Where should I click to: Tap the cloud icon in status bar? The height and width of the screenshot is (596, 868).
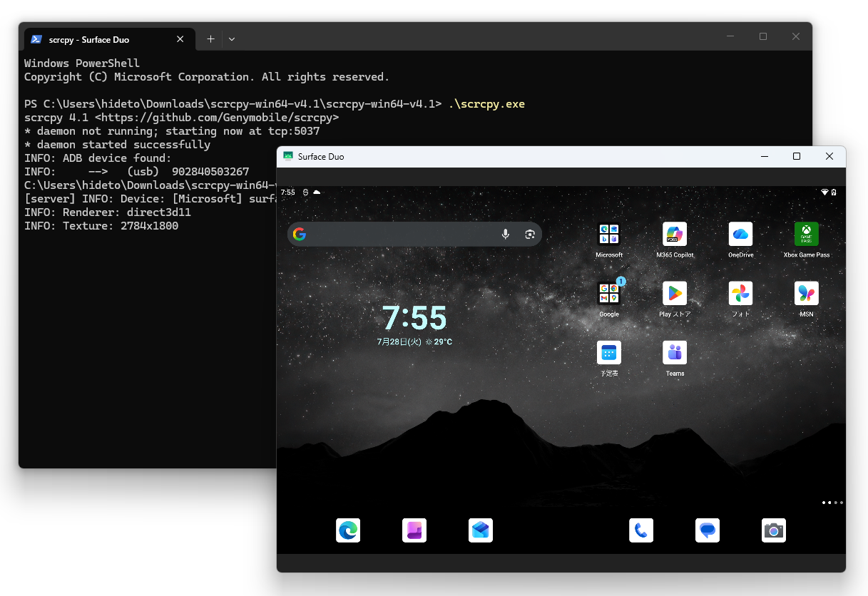tap(317, 192)
